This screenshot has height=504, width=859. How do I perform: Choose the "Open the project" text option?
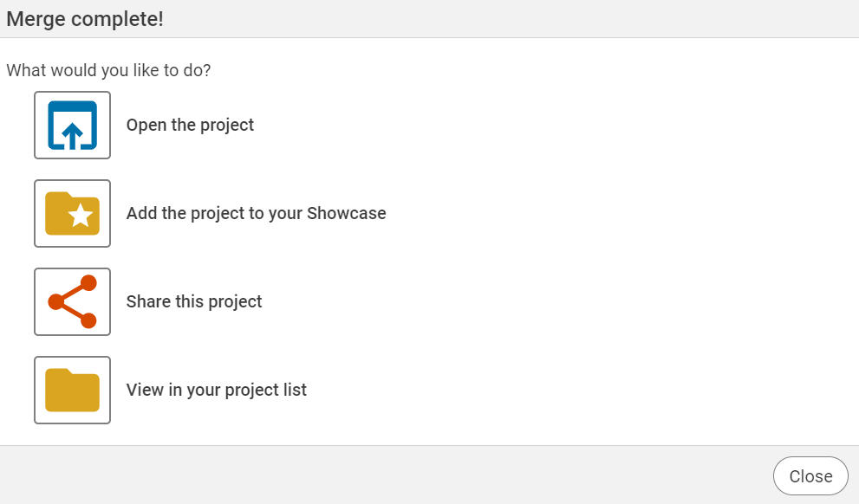190,126
